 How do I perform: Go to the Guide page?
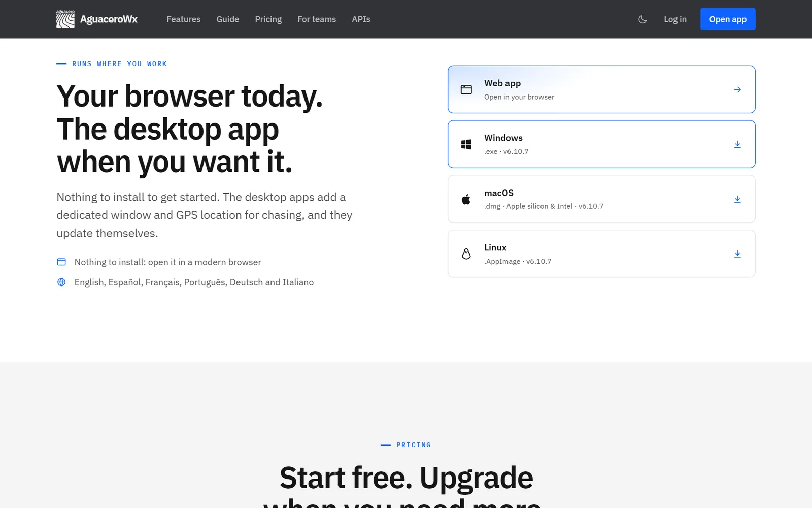(x=227, y=19)
